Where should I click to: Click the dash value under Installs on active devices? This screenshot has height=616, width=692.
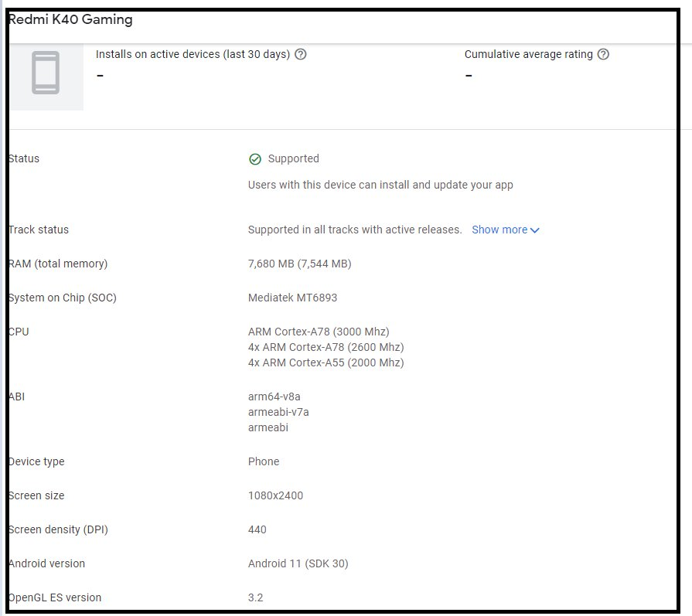click(x=101, y=76)
